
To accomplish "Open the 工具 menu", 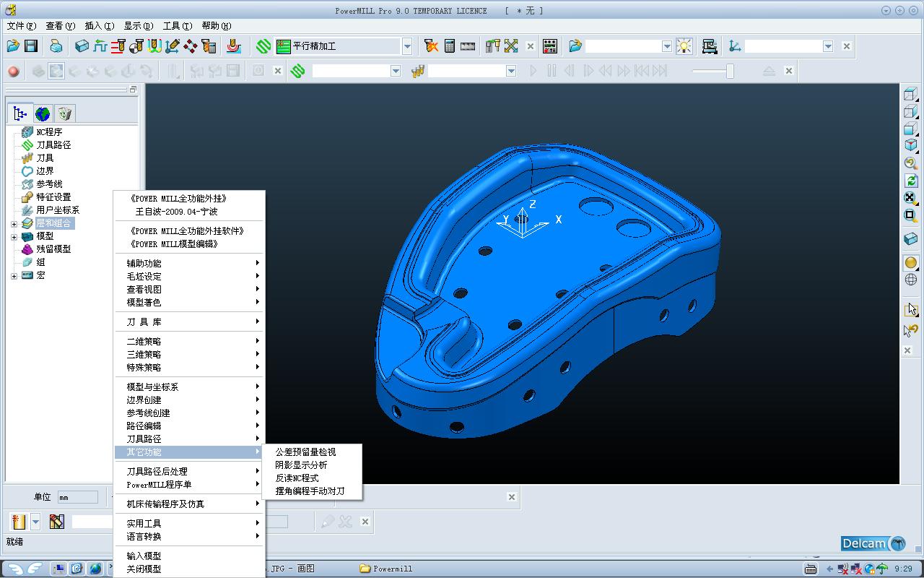I will [177, 26].
